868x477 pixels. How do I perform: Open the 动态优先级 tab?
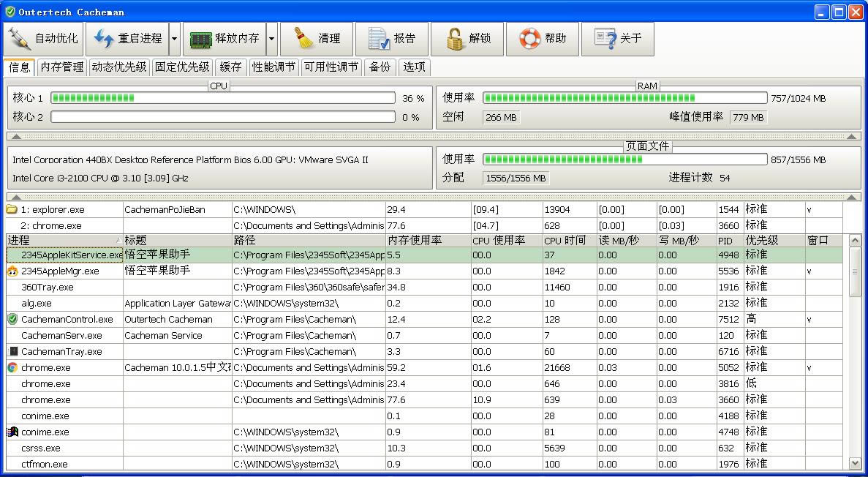(x=119, y=67)
